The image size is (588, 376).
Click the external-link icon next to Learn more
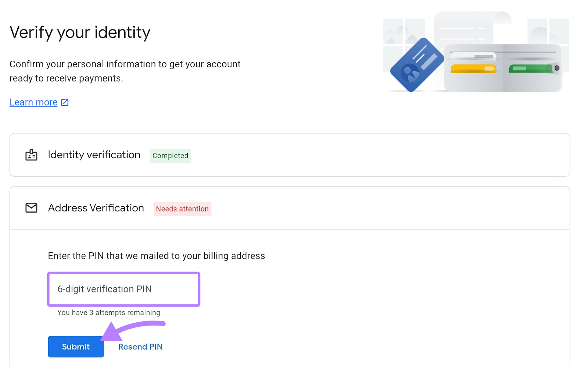point(65,102)
